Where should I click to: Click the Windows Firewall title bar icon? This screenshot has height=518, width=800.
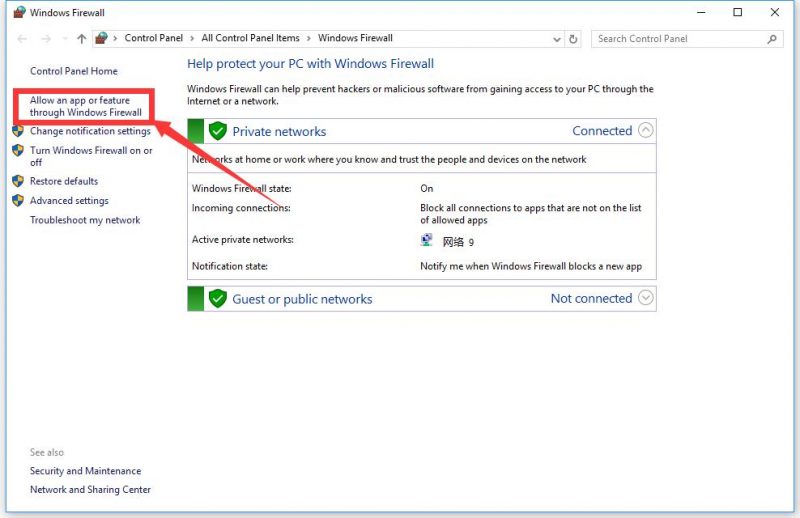[x=19, y=12]
